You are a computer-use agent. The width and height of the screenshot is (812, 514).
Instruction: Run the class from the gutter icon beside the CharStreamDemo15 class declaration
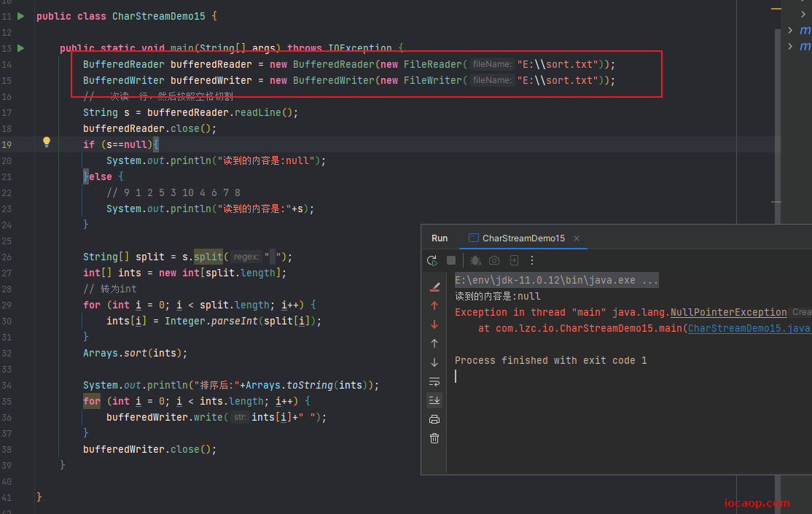tap(20, 16)
